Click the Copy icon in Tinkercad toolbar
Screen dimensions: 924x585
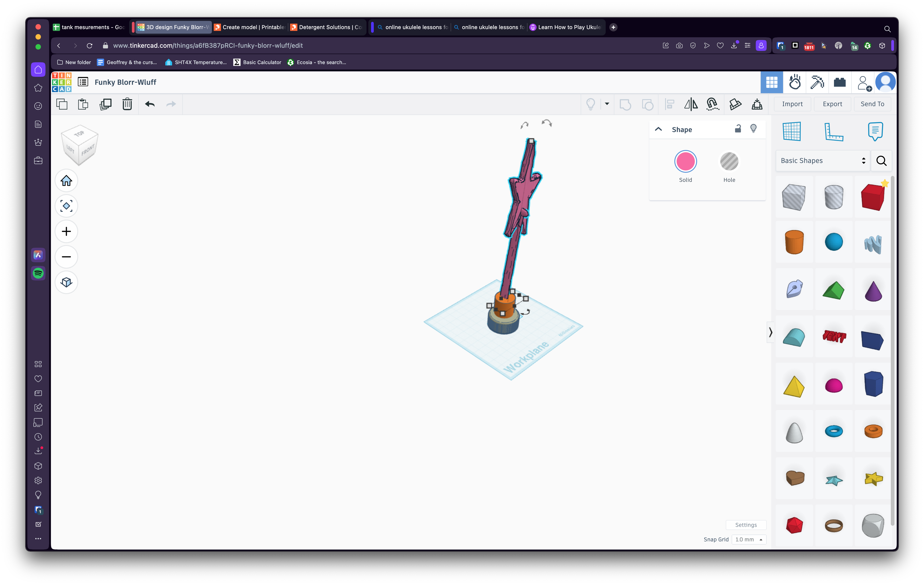click(62, 104)
